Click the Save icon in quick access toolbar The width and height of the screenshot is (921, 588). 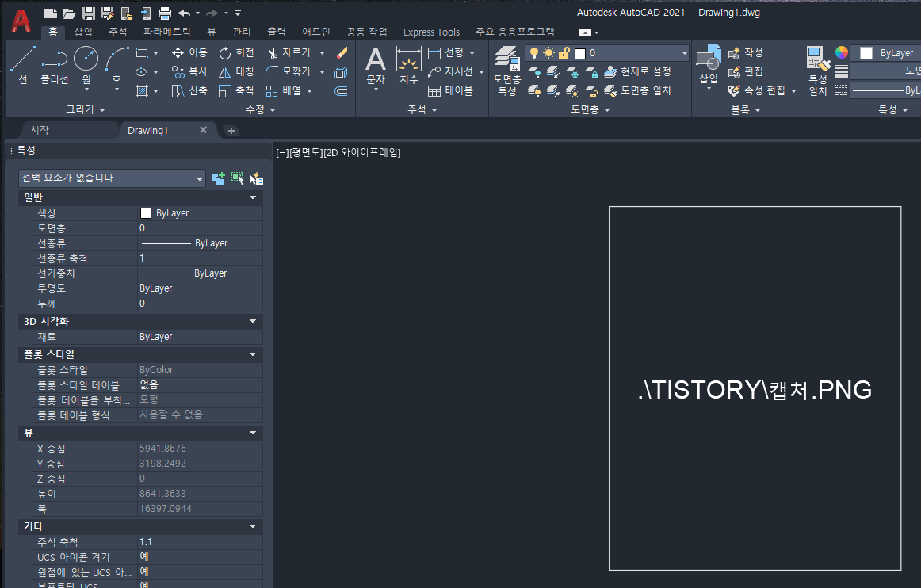coord(88,13)
